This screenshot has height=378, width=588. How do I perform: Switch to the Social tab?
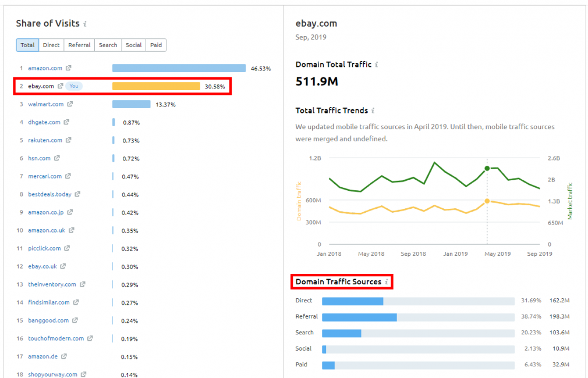(133, 45)
